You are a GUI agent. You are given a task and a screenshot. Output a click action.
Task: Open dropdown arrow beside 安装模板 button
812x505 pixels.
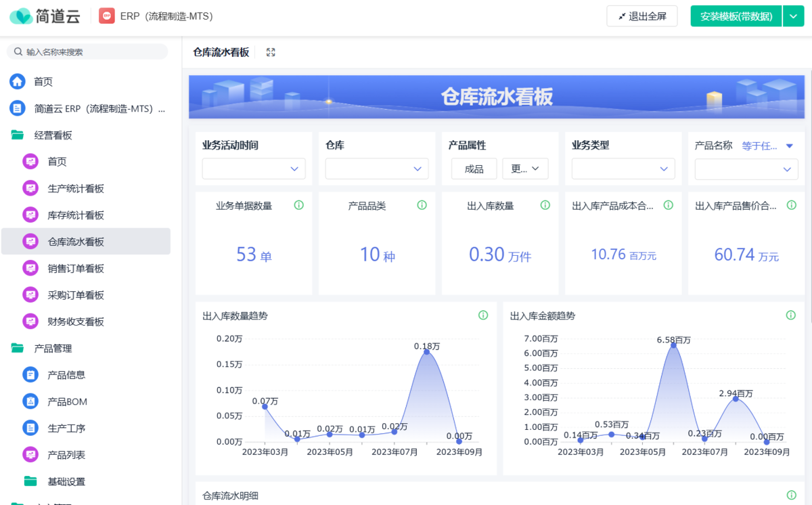tap(793, 16)
